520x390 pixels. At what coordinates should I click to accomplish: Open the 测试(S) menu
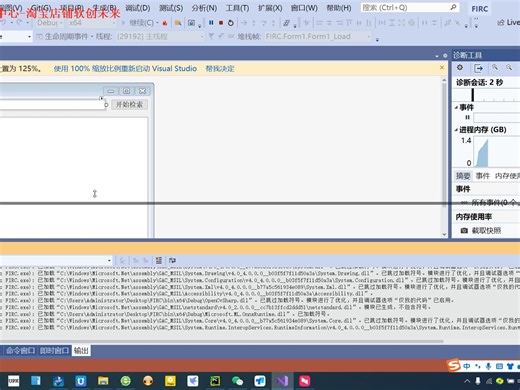point(171,8)
